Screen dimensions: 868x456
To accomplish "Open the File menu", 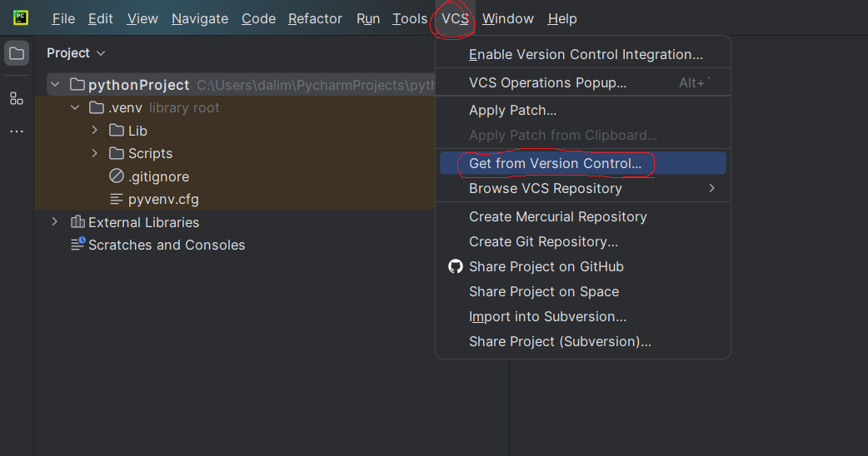I will (x=63, y=19).
